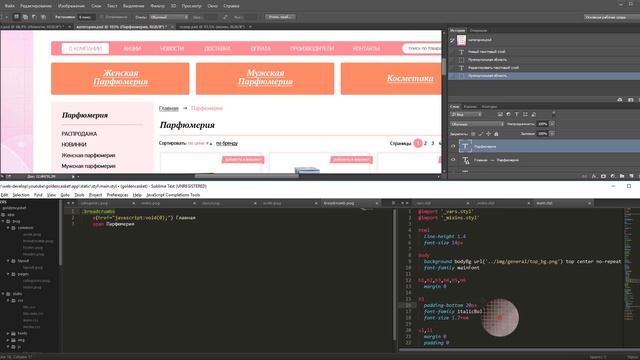Click swap width and height icon in options bar

point(225,17)
